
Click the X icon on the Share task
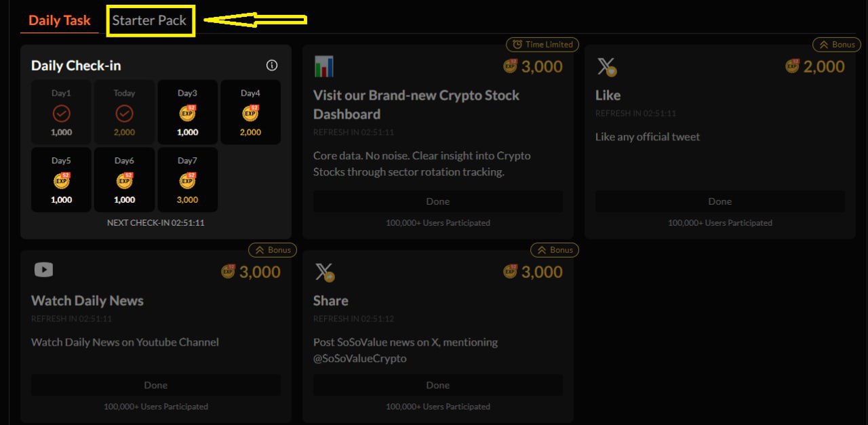click(324, 272)
